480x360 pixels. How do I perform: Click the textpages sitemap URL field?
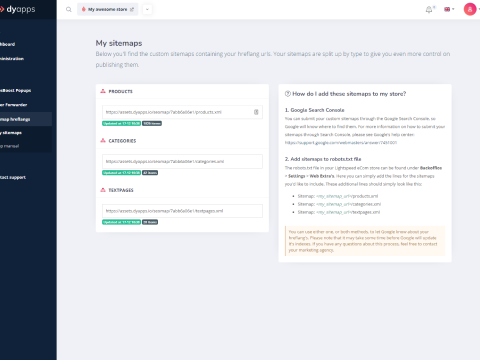pyautogui.click(x=182, y=211)
